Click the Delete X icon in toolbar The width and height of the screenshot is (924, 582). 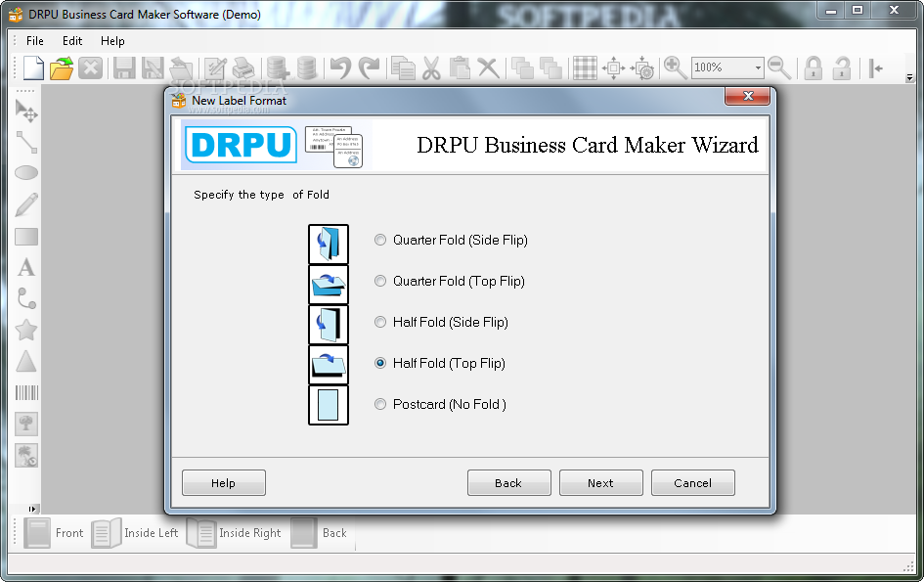click(488, 67)
